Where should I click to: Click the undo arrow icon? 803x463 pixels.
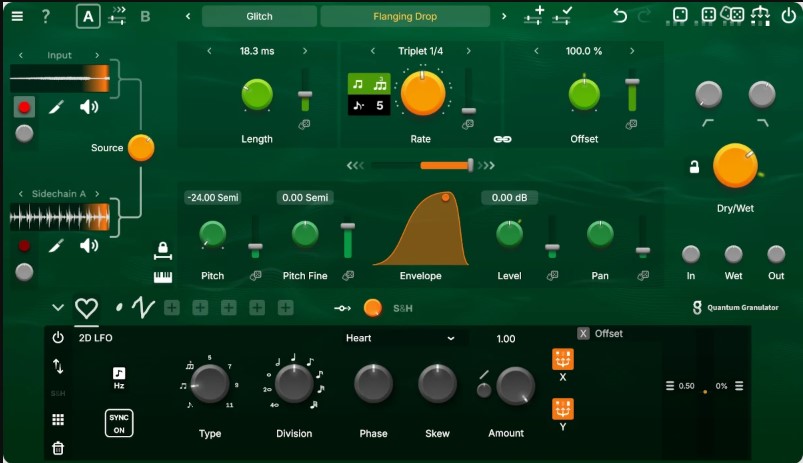tap(620, 16)
